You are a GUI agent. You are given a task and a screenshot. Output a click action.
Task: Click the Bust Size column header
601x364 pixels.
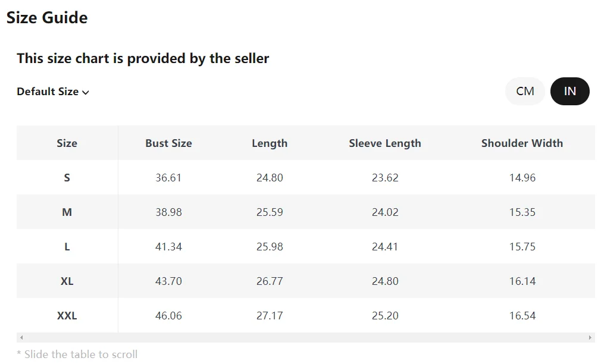(x=168, y=143)
